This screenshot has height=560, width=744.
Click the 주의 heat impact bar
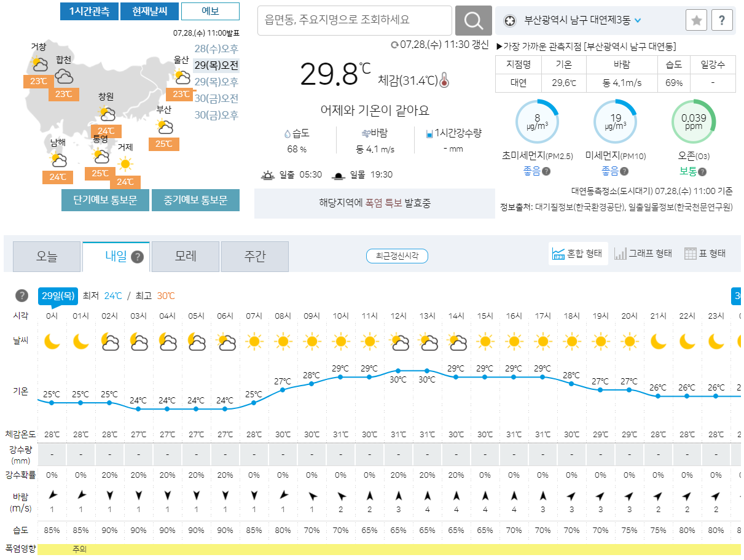coord(389,549)
